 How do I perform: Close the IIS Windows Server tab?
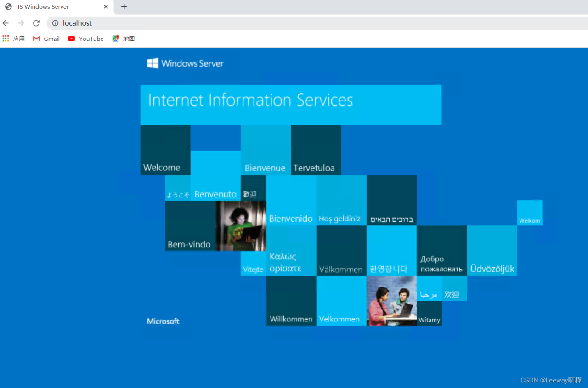pyautogui.click(x=106, y=6)
